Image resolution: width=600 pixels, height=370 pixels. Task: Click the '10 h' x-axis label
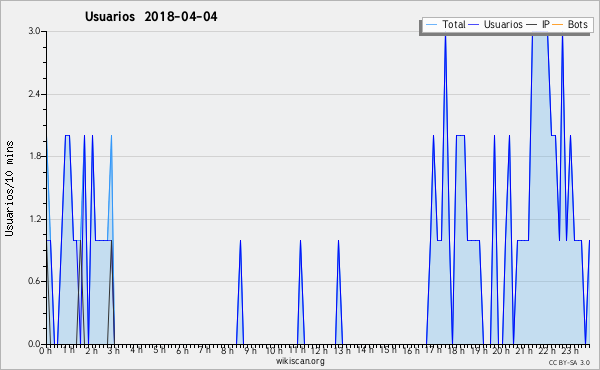[x=274, y=351]
